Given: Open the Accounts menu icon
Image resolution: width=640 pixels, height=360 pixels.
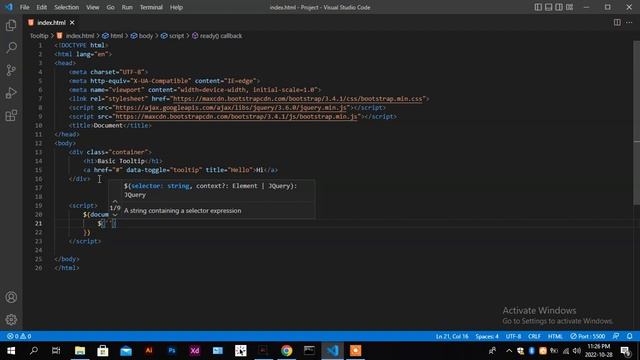Looking at the screenshot, I should (11, 297).
